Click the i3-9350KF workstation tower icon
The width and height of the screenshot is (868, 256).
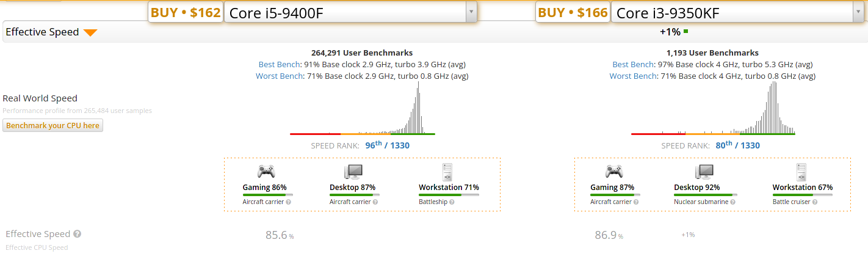[801, 172]
